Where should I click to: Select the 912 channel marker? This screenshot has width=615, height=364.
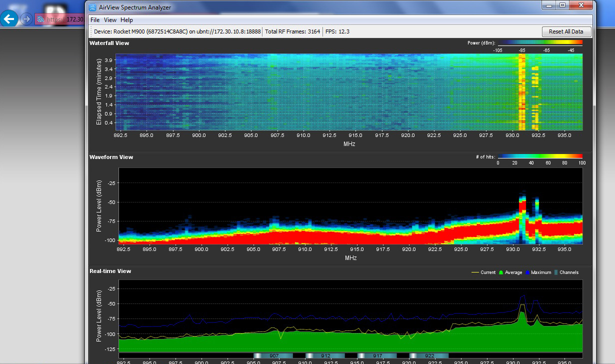click(325, 355)
